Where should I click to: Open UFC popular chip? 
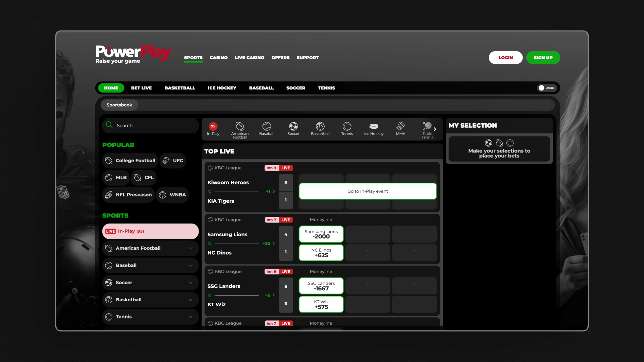[173, 161]
